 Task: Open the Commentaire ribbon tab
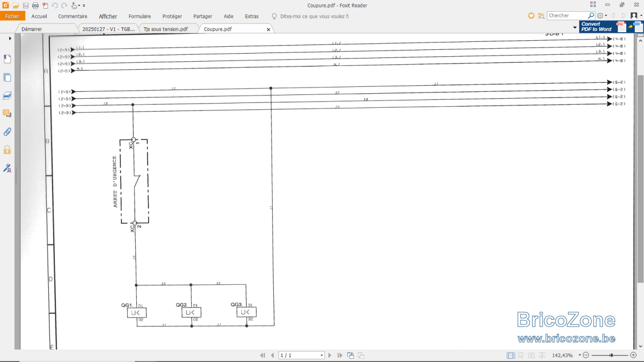[x=72, y=16]
